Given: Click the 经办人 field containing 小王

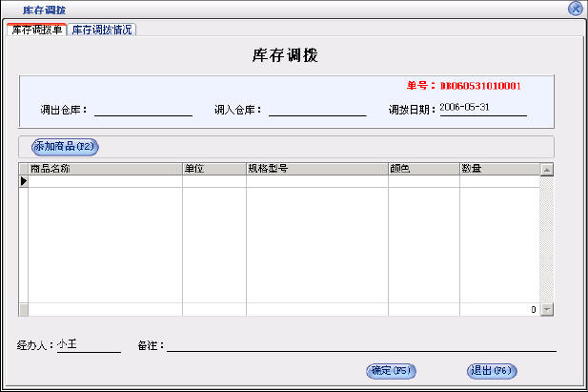Looking at the screenshot, I should [89, 344].
